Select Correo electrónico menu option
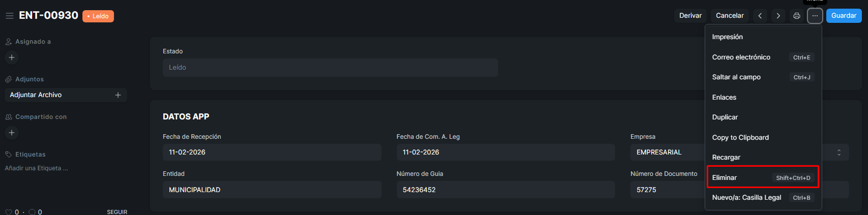This screenshot has height=215, width=868. (x=741, y=57)
